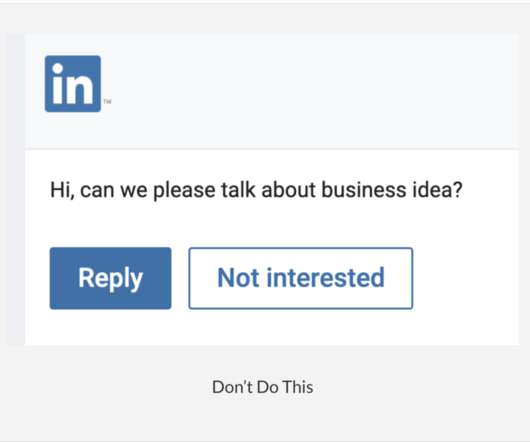Click the word "This" in the caption
This screenshot has width=530, height=442.
[298, 387]
